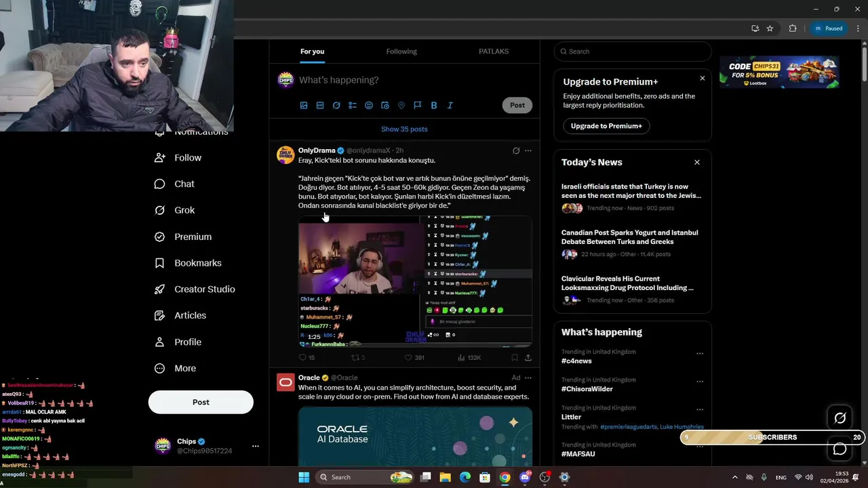Open Chat in the sidebar
This screenshot has height=488, width=868.
[x=175, y=184]
